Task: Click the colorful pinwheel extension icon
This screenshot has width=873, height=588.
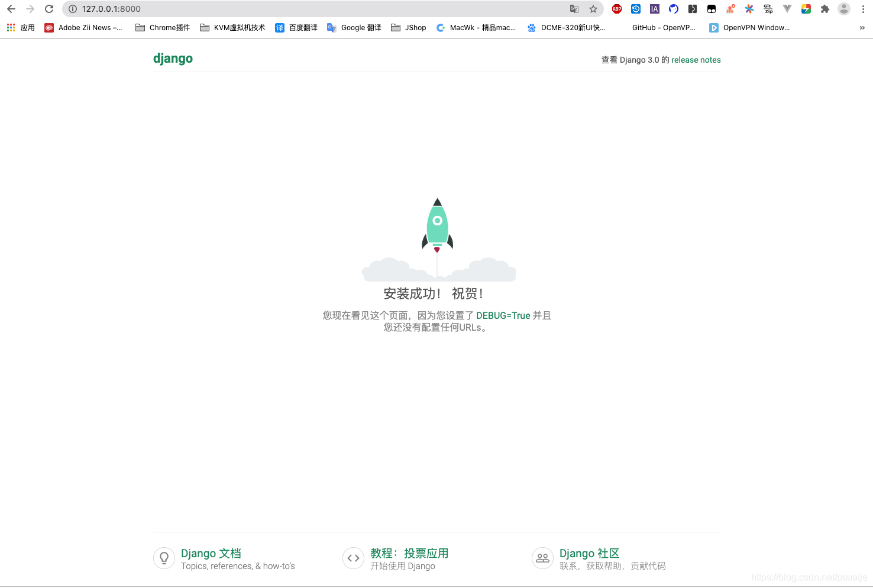Action: [749, 9]
